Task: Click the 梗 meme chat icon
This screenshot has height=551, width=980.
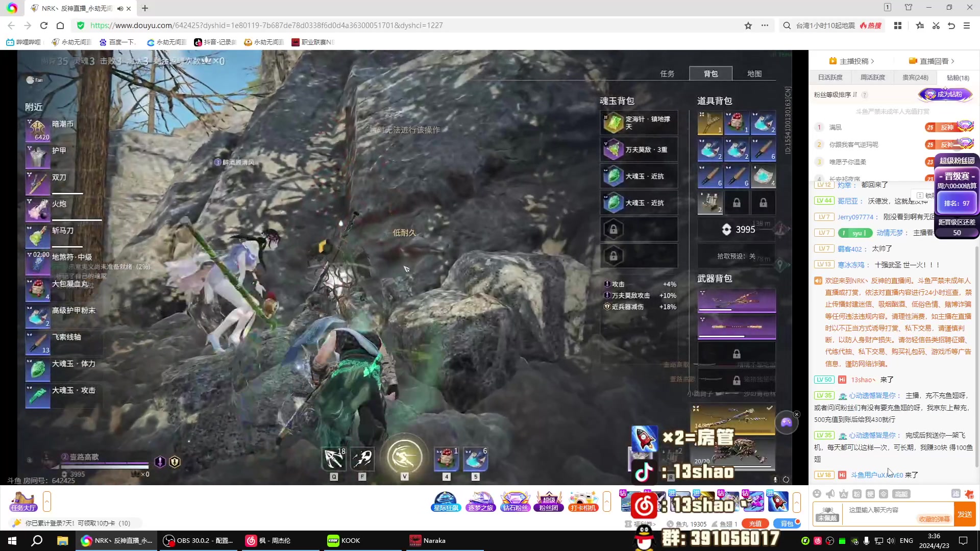Action: pos(870,493)
